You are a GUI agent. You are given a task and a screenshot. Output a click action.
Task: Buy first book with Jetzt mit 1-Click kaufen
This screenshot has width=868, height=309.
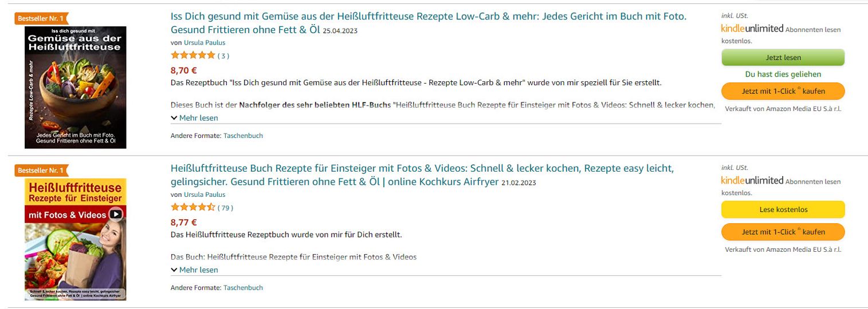coord(783,92)
